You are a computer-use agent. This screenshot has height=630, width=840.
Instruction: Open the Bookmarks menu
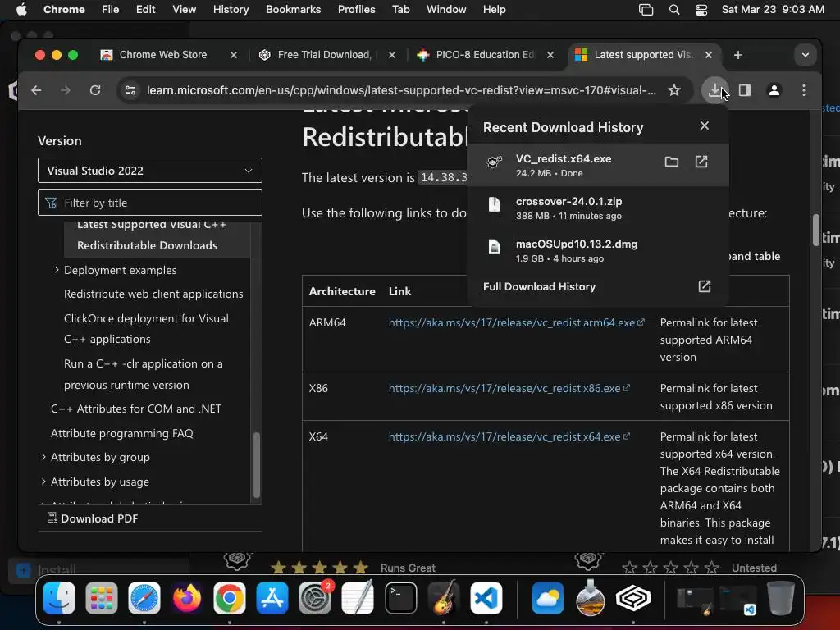[293, 10]
